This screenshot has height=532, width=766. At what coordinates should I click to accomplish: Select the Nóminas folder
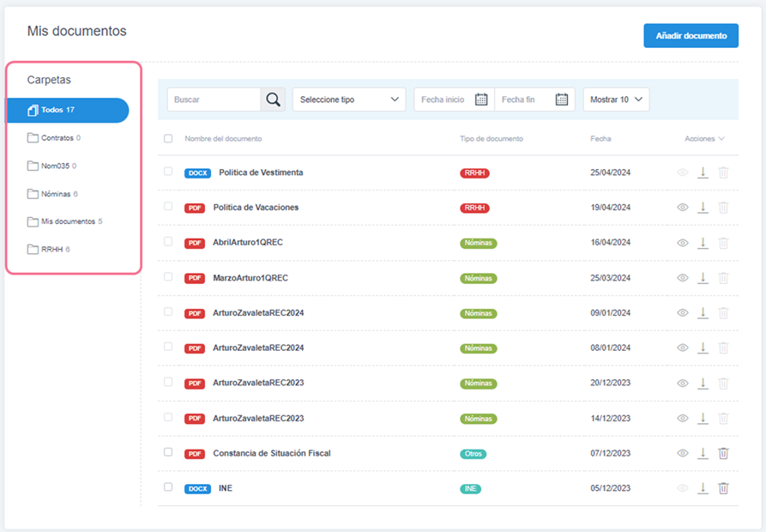coord(57,194)
